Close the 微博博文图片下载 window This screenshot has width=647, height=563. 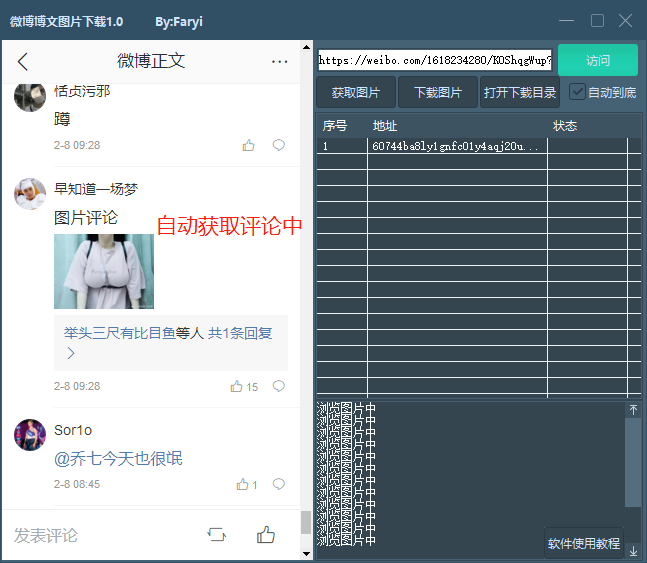(x=626, y=21)
